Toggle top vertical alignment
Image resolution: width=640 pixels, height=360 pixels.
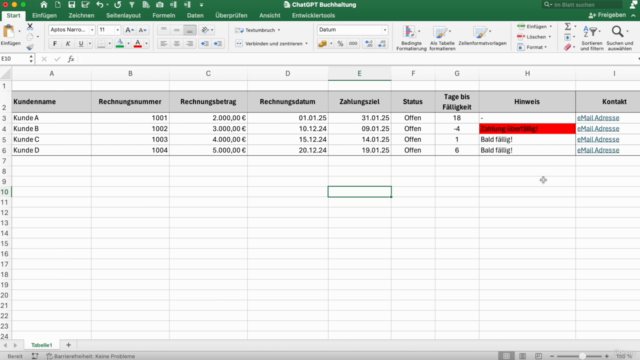[164, 30]
